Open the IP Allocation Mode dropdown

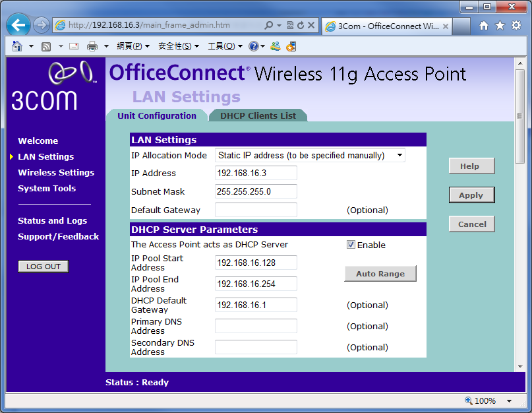(310, 155)
